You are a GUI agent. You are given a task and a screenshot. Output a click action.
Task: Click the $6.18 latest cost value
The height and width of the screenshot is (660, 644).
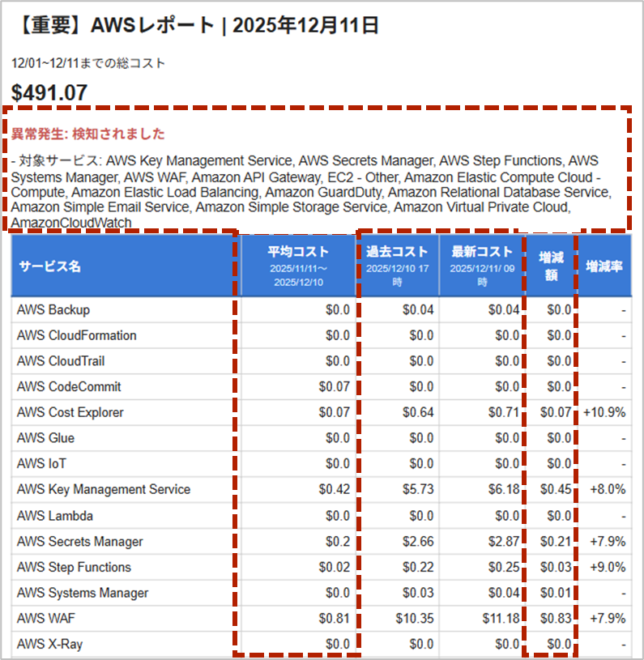[x=503, y=489]
